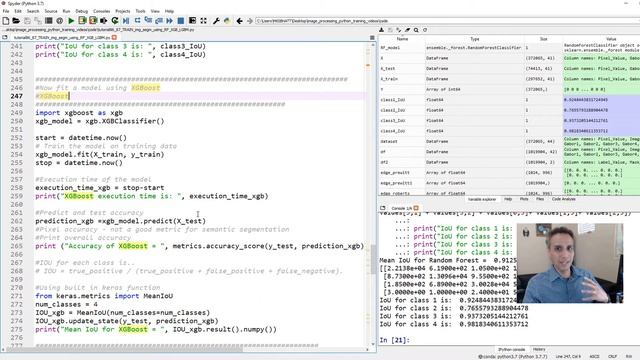The image size is (640, 360).
Task: Open the Source menu
Action: click(x=51, y=11)
